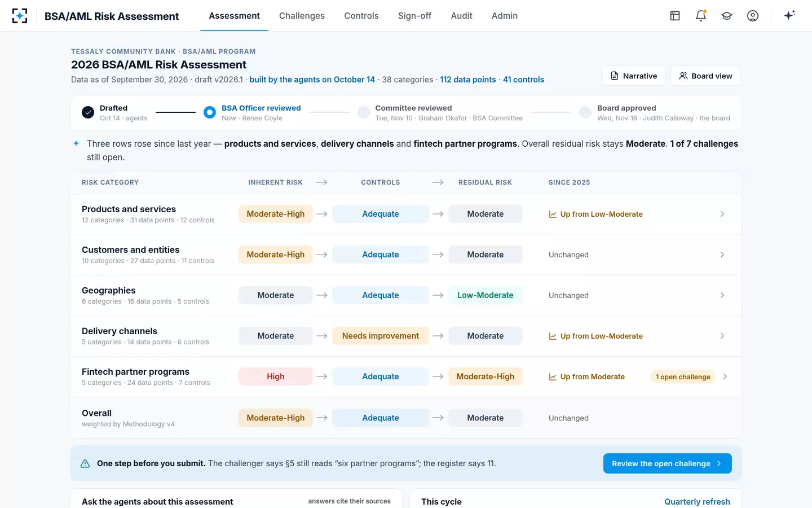Expand the Geographies row chevron
The image size is (812, 508).
[722, 295]
